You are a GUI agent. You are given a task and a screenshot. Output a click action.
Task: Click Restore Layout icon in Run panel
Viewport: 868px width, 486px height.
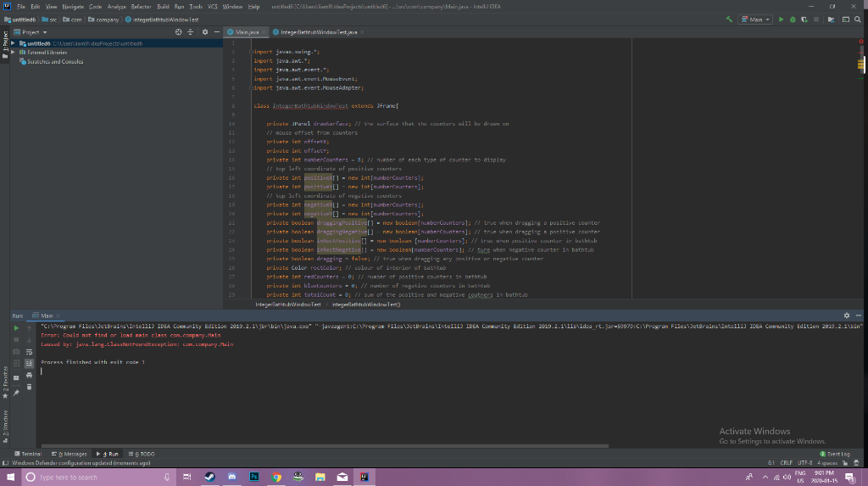16,378
